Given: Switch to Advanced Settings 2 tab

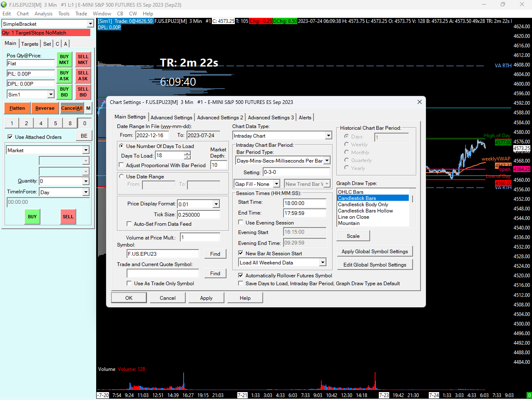Looking at the screenshot, I should pyautogui.click(x=220, y=118).
